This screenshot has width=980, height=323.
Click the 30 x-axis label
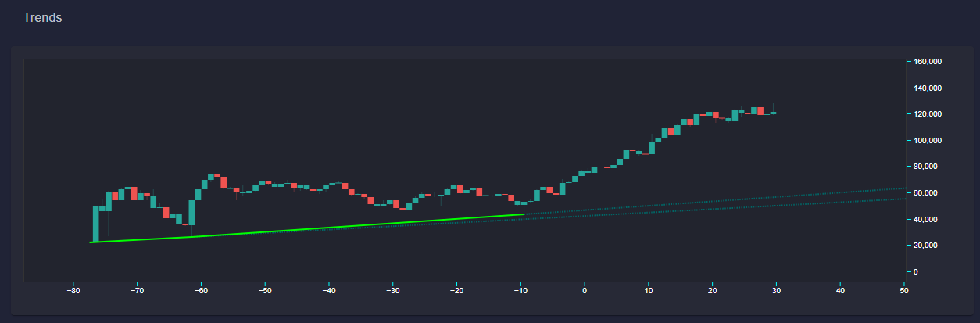tap(777, 290)
